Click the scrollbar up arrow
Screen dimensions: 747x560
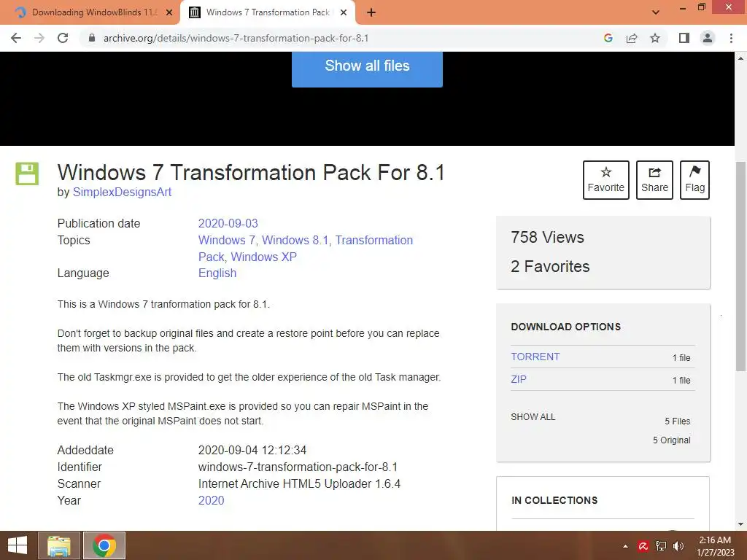(740, 58)
